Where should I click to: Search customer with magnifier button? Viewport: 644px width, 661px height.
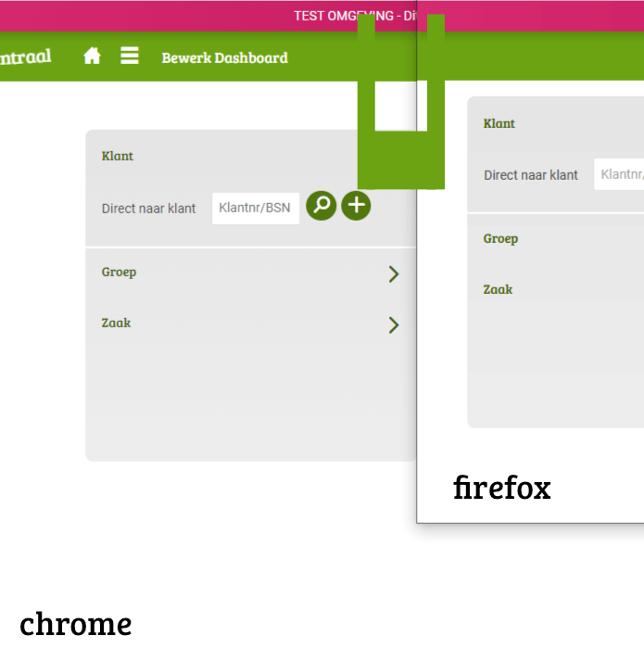point(322,206)
